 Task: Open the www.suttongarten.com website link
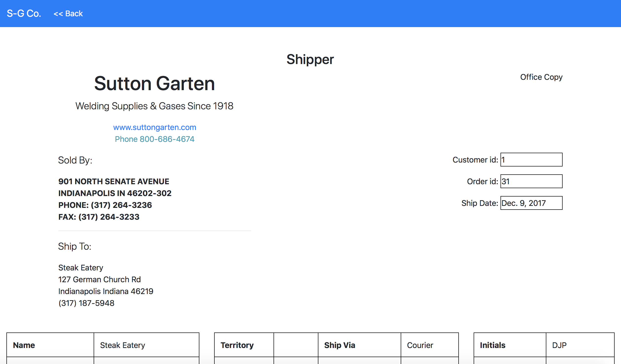pyautogui.click(x=155, y=127)
